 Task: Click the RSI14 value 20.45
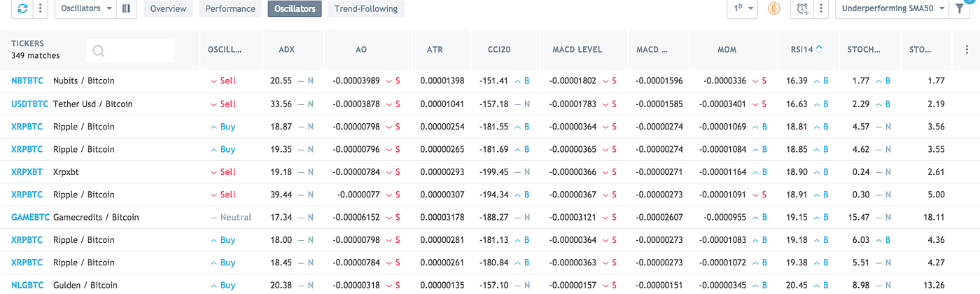[x=797, y=286]
